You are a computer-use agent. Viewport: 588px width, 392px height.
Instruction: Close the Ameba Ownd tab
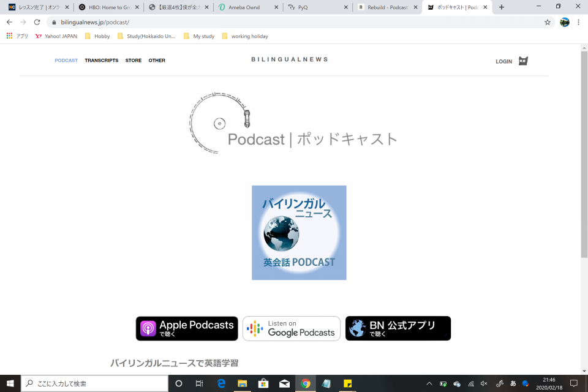point(276,7)
